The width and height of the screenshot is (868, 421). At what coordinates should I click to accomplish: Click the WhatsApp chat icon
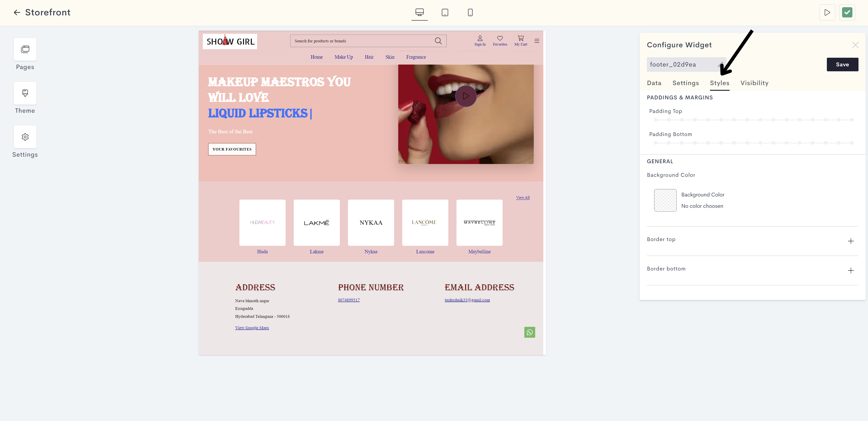pyautogui.click(x=529, y=332)
